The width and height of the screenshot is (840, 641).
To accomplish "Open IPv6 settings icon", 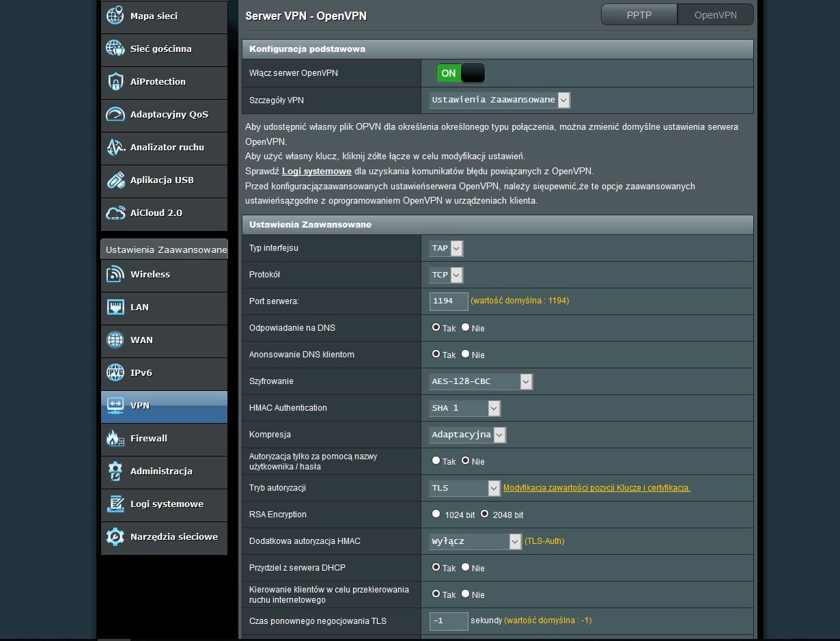I will click(115, 372).
